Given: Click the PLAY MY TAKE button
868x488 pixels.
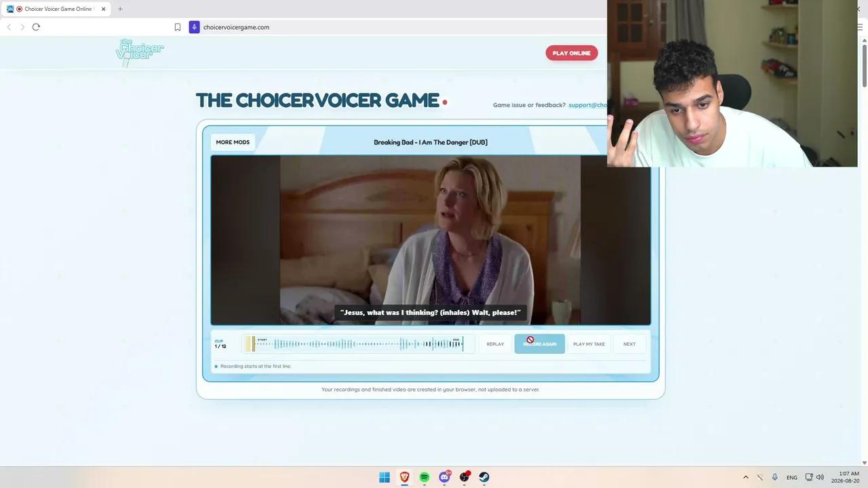Looking at the screenshot, I should [589, 344].
